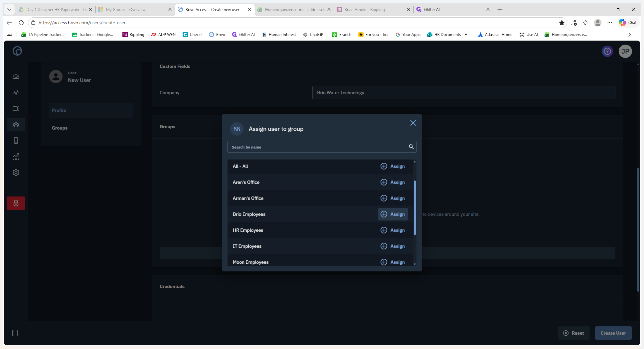The image size is (644, 349).
Task: Switch to Day 1 Designer HR Paperwork tab
Action: pyautogui.click(x=55, y=10)
